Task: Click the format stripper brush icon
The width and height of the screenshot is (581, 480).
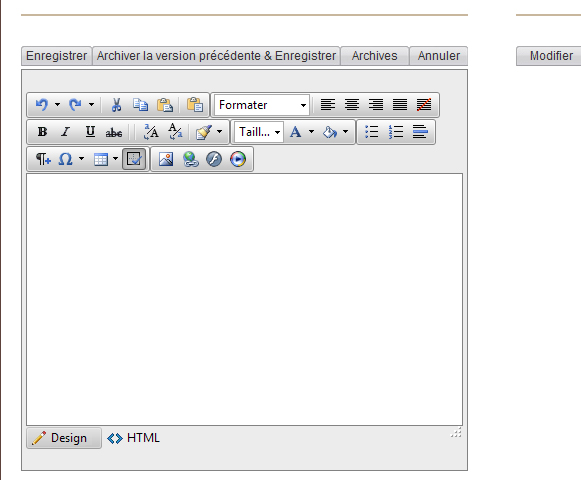Action: click(204, 132)
